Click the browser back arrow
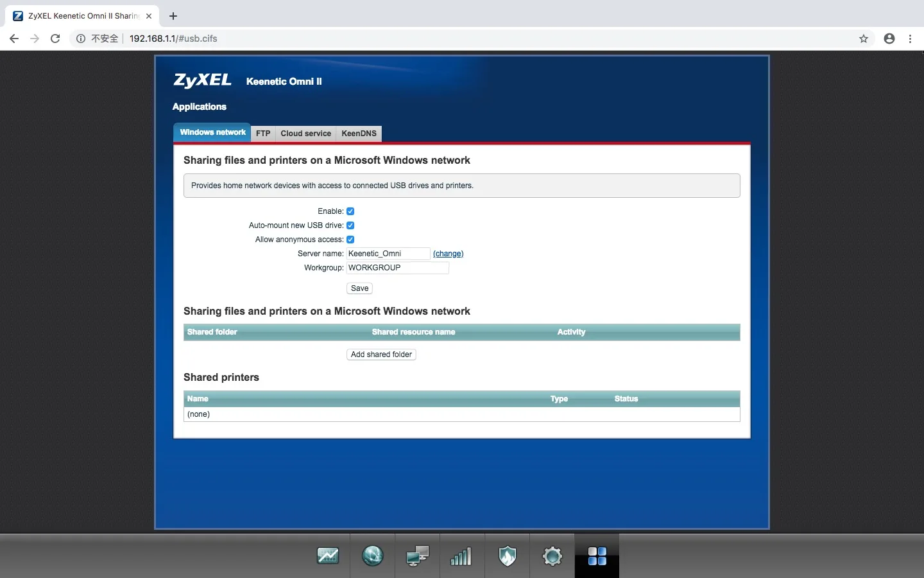The height and width of the screenshot is (578, 924). pyautogui.click(x=14, y=39)
